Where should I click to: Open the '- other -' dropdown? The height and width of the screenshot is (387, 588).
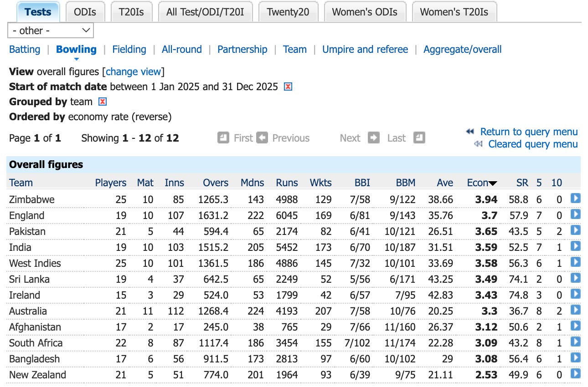[51, 31]
